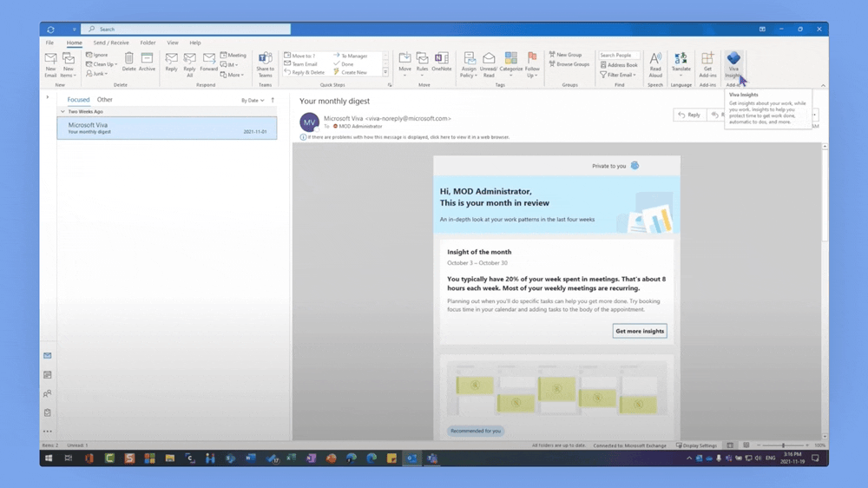This screenshot has width=868, height=488.
Task: Open the Move dropdown
Action: click(404, 65)
